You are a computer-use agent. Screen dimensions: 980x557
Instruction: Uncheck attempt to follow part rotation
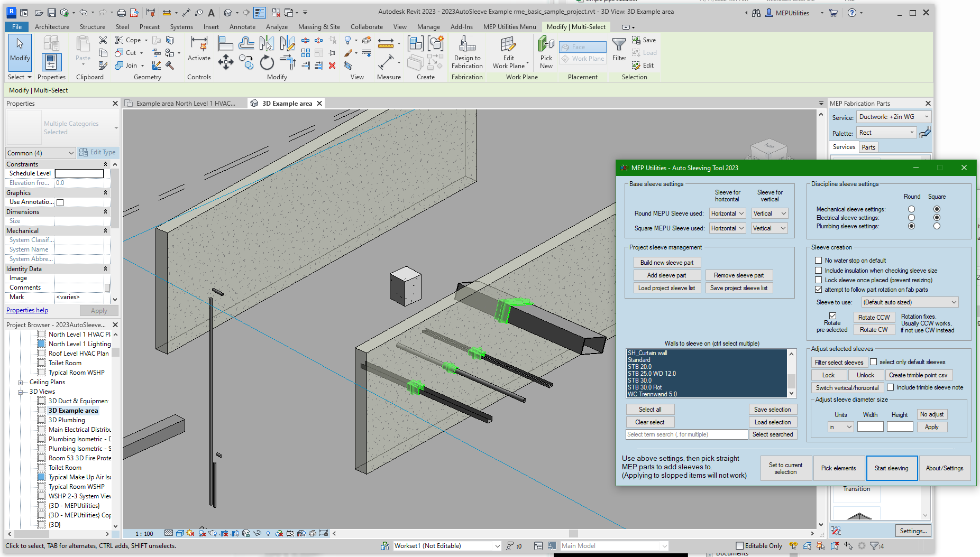[819, 290]
